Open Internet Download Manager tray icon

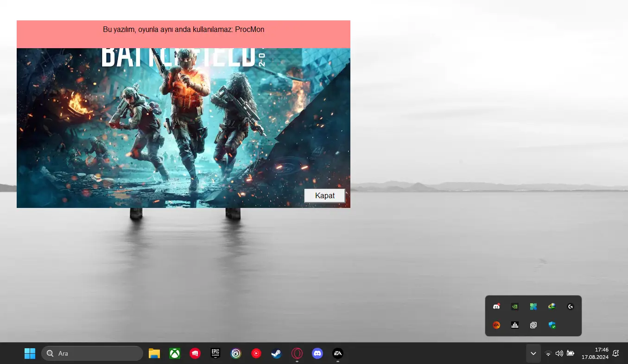pos(552,307)
